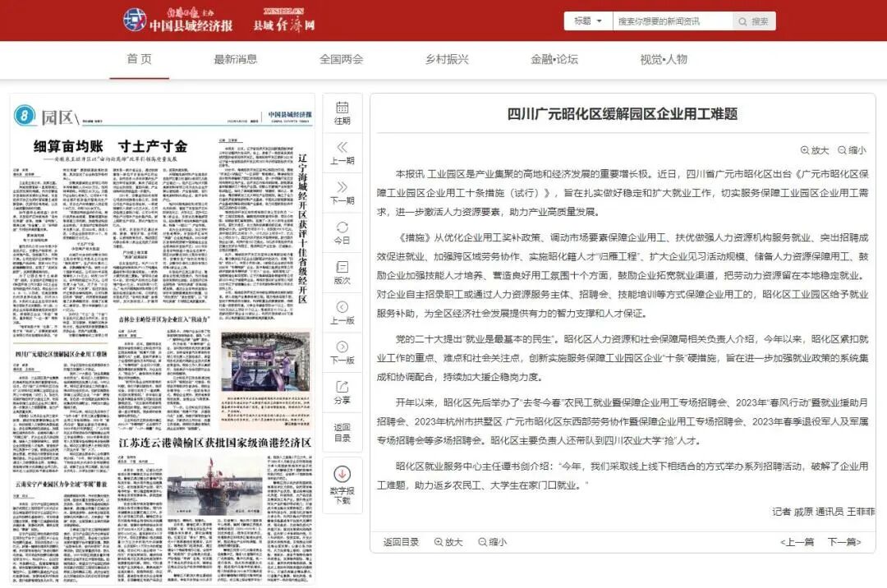This screenshot has height=588, width=887.
Task: Open article 吉林公主岭经开区为企业注入"锐动力"
Action: click(164, 319)
